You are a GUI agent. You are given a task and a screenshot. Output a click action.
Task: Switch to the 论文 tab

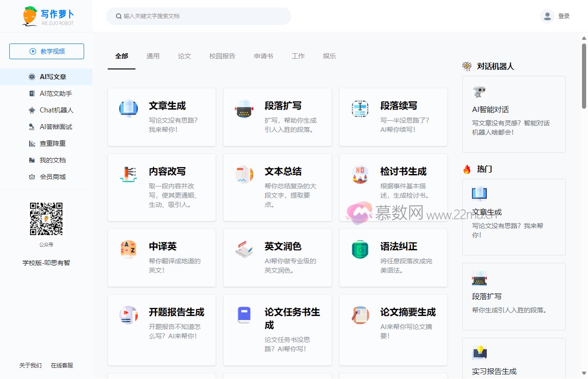click(184, 56)
